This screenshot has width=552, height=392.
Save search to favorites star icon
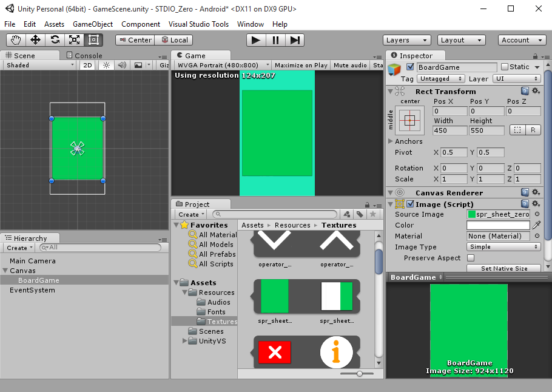coord(373,214)
